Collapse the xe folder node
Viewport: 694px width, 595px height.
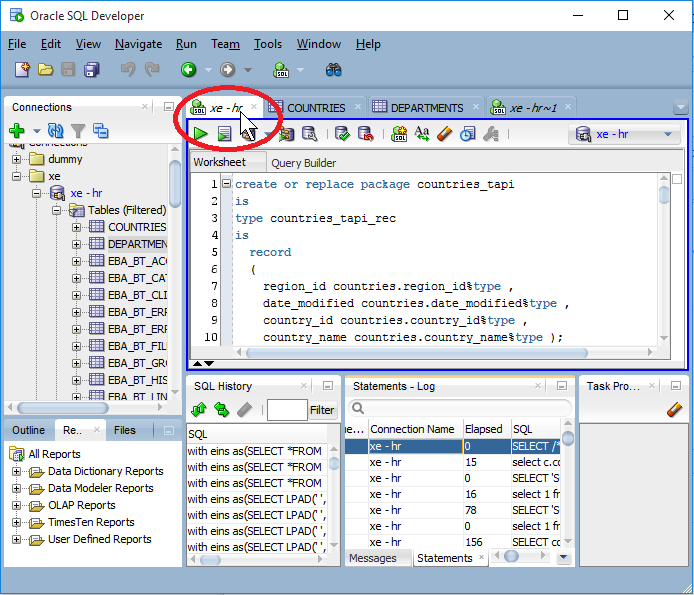click(x=16, y=176)
